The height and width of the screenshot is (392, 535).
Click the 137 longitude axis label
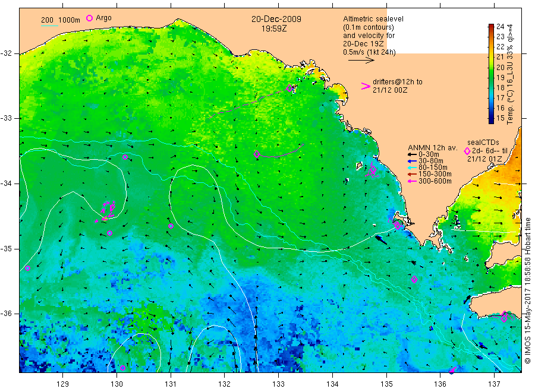click(x=494, y=384)
